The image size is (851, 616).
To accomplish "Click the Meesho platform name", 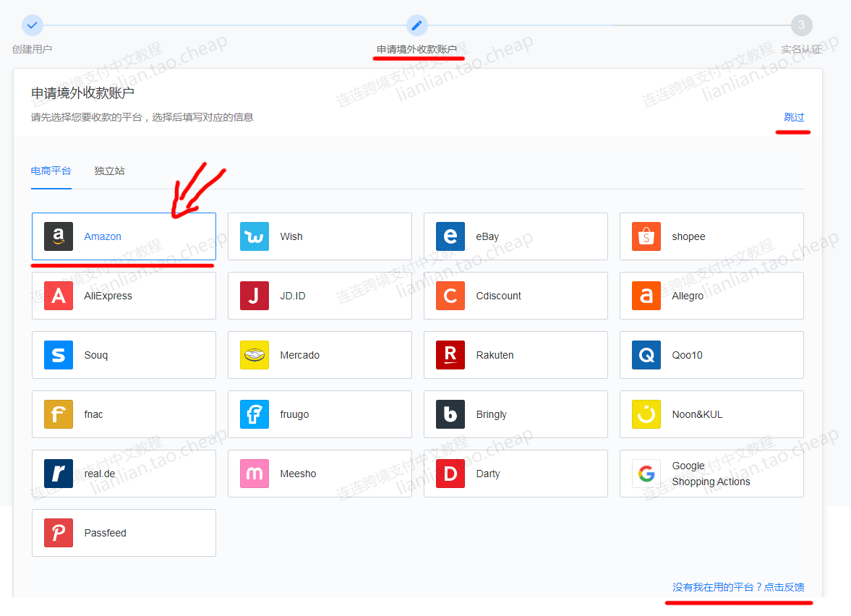I will point(298,474).
